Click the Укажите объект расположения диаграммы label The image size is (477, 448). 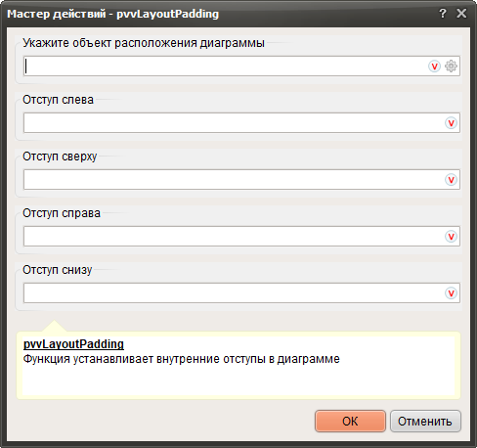pos(144,43)
